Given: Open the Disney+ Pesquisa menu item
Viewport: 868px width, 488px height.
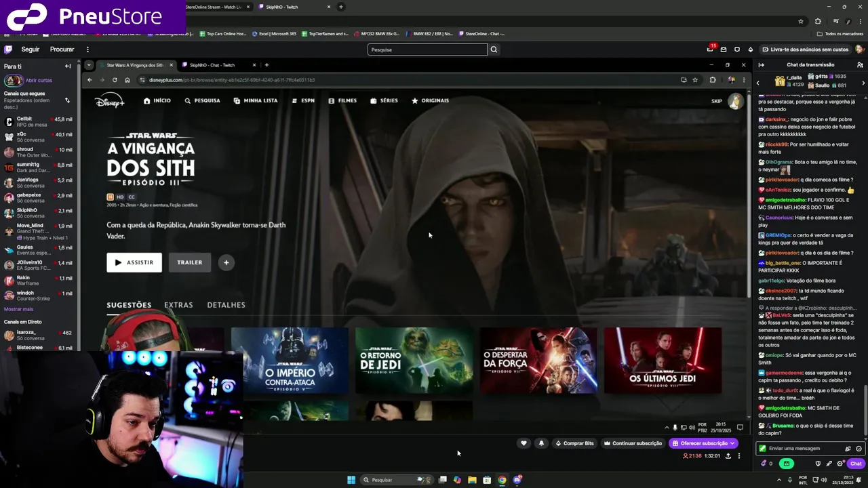Looking at the screenshot, I should click(x=202, y=100).
